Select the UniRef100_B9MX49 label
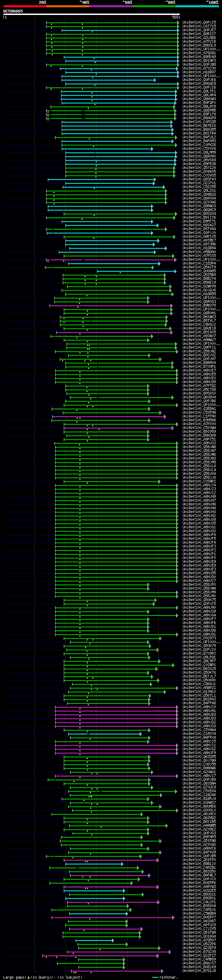 coord(199,57)
